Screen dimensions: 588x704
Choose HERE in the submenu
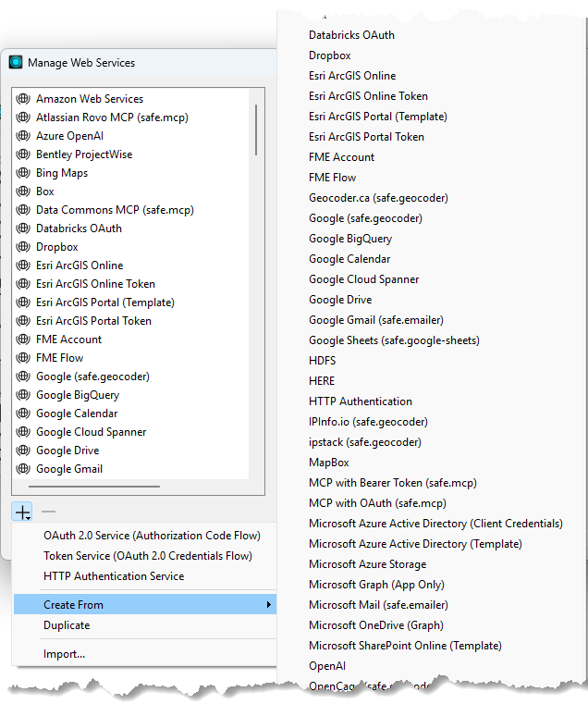(x=322, y=381)
